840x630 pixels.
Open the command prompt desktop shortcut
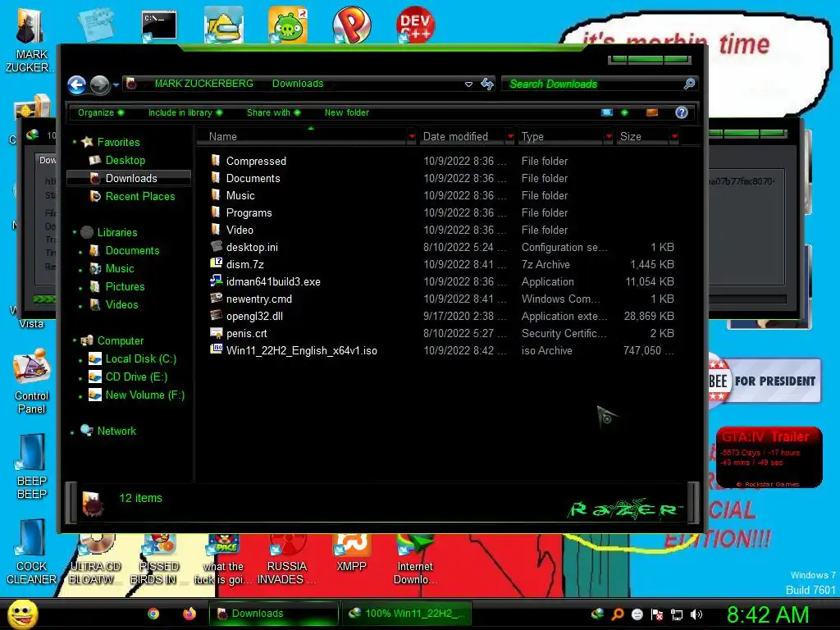tap(159, 25)
